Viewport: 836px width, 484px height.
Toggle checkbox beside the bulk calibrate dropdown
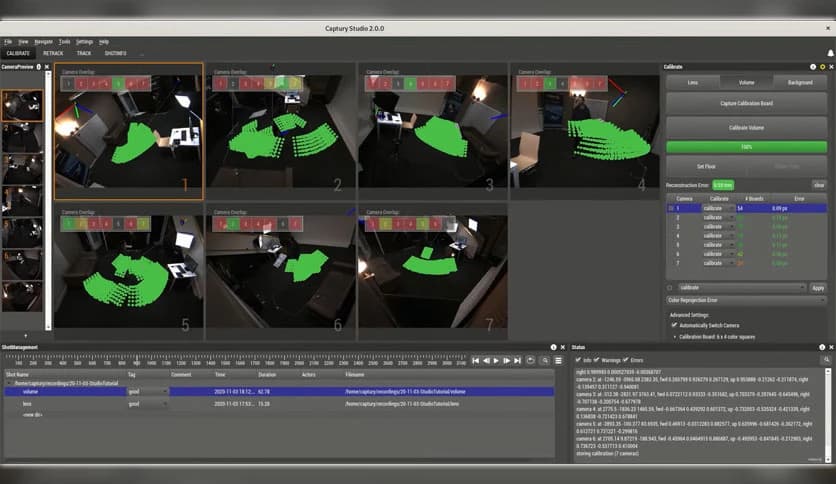pyautogui.click(x=670, y=288)
